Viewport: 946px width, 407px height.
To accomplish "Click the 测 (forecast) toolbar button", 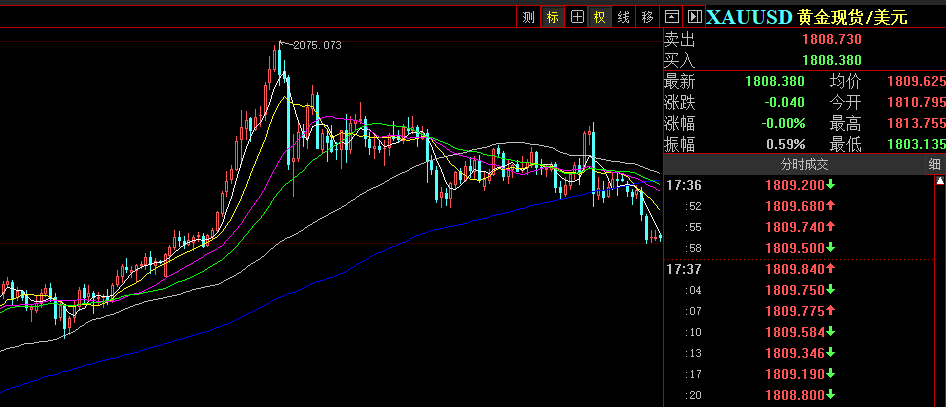I will click(528, 17).
